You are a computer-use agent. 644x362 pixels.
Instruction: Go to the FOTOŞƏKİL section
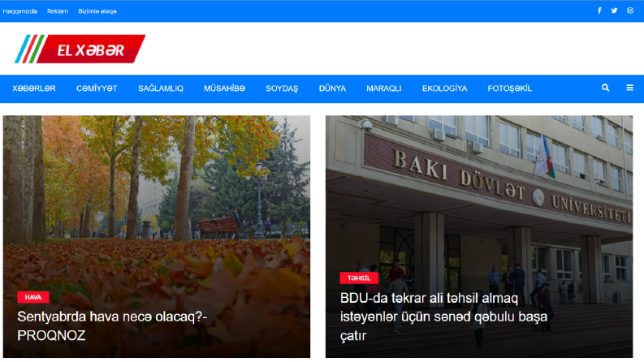coord(510,88)
